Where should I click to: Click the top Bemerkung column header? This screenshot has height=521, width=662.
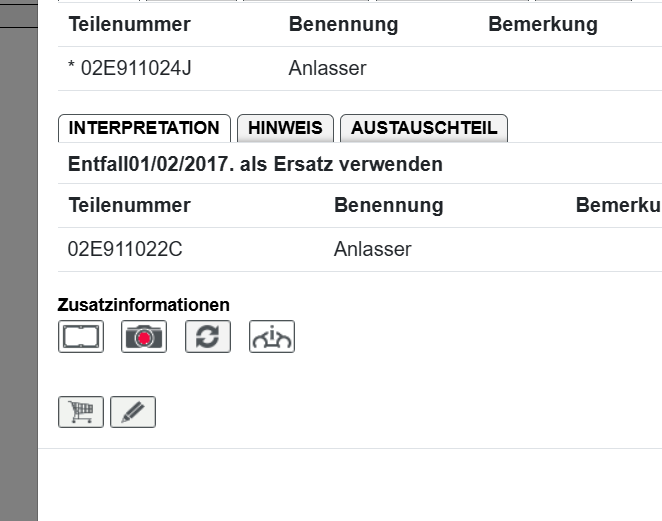click(x=542, y=25)
